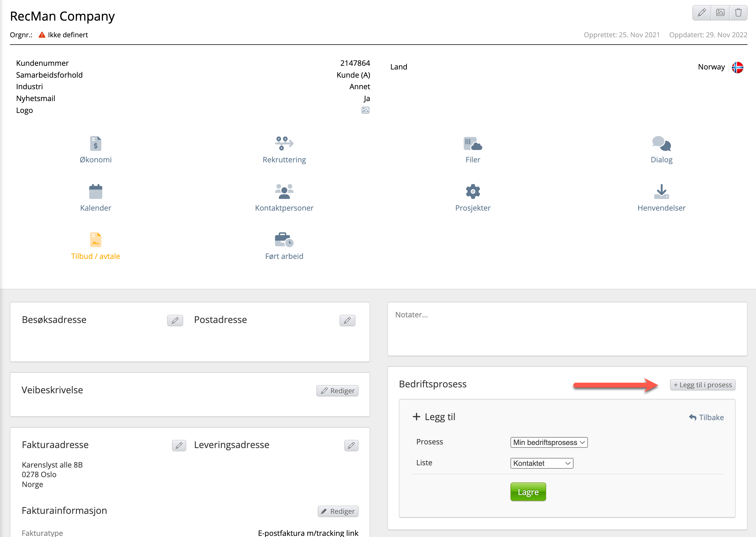Open Kontaktpersoner people icon
This screenshot has width=756, height=537.
tap(284, 192)
